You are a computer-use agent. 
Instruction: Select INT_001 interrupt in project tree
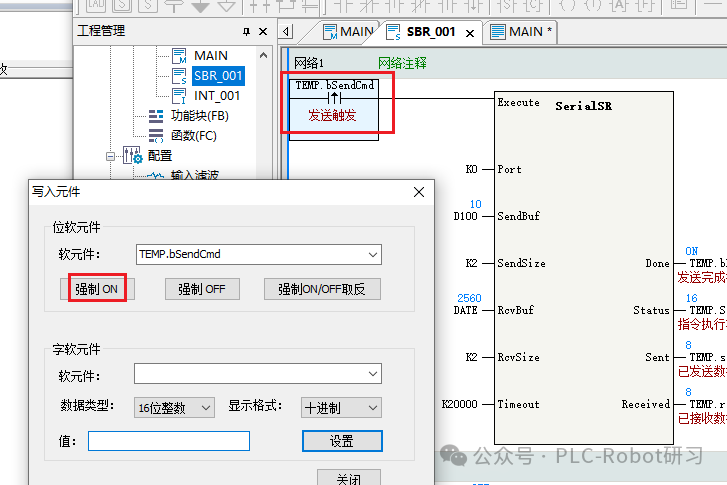pos(217,96)
